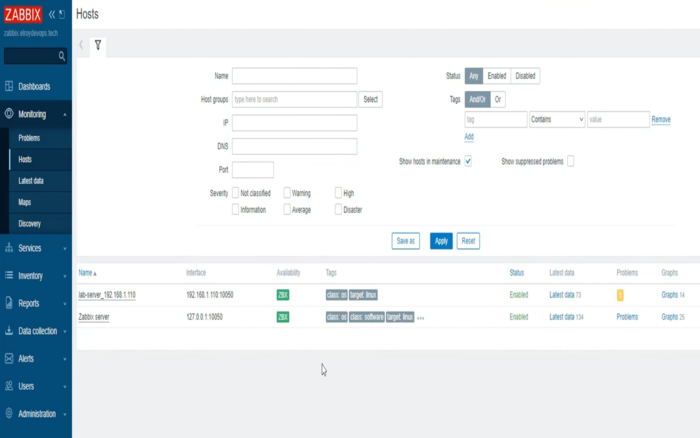Click the Reports document icon
The height and width of the screenshot is (438, 700).
pos(9,303)
